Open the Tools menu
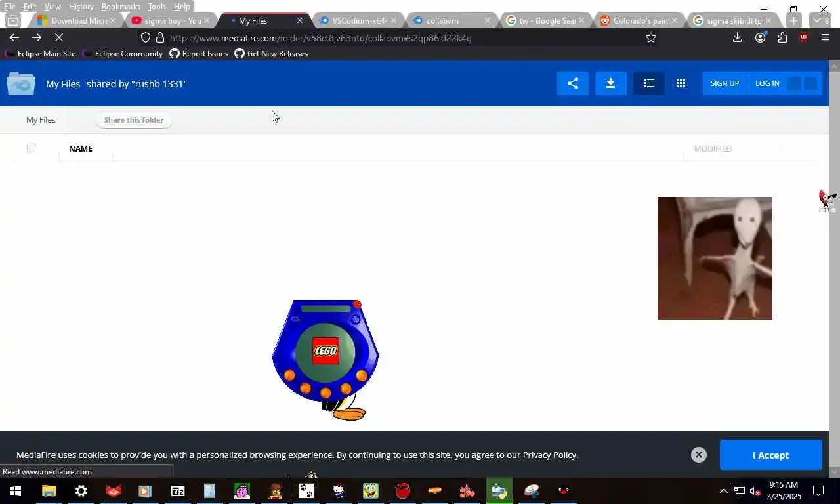The width and height of the screenshot is (840, 504). click(157, 7)
